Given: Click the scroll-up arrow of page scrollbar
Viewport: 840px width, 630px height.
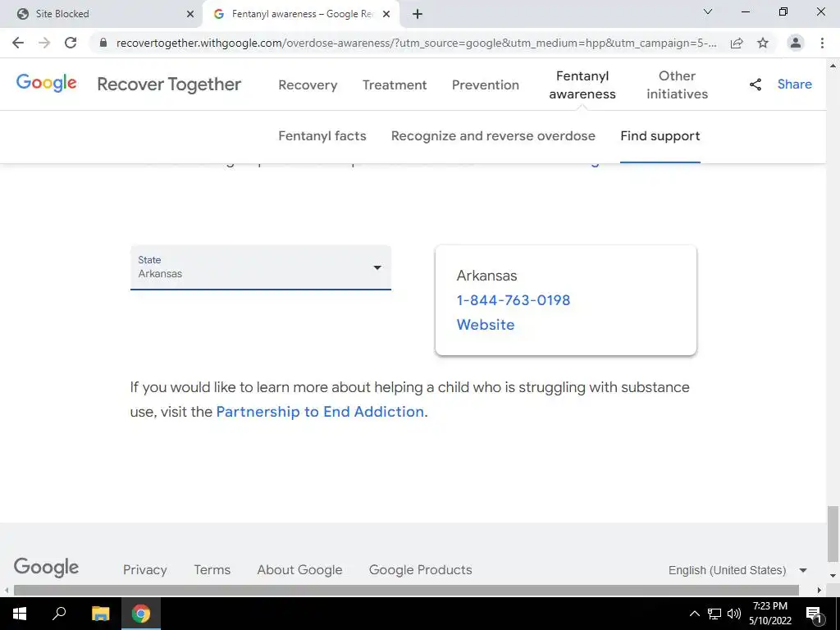Looking at the screenshot, I should coord(833,66).
